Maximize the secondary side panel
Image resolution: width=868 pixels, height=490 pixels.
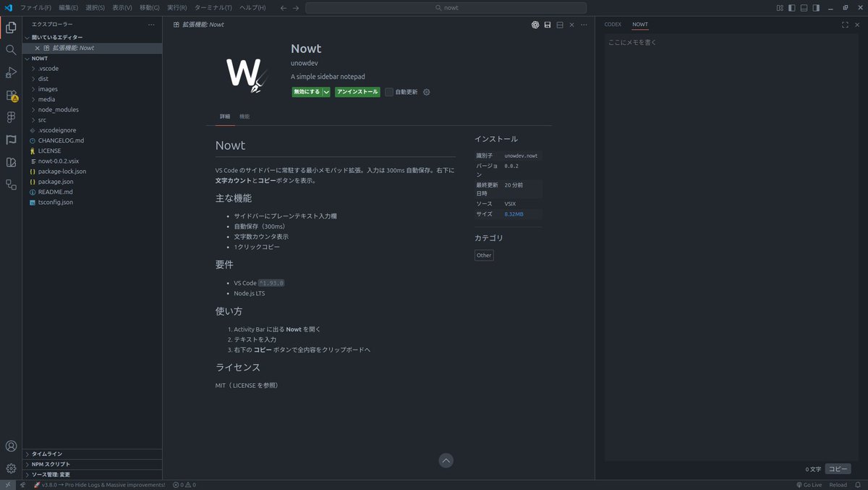[x=845, y=25]
